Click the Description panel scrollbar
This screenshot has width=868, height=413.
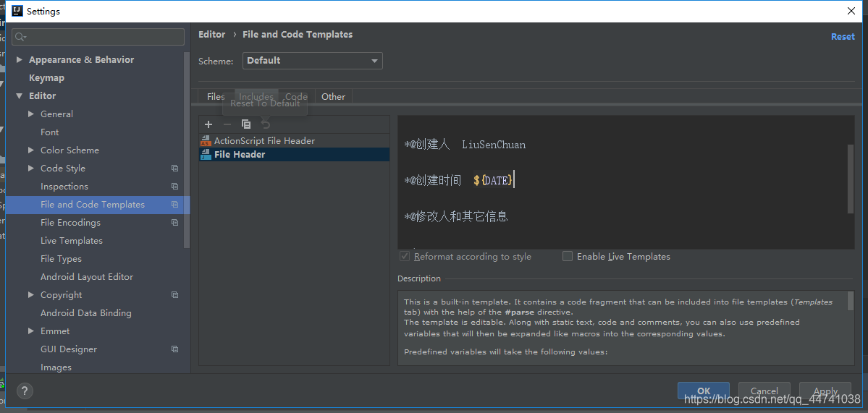coord(851,302)
